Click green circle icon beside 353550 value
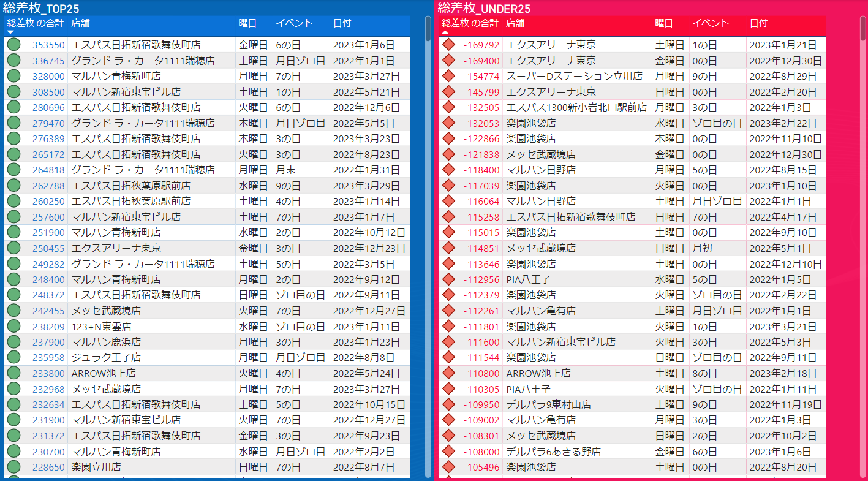This screenshot has width=868, height=481. [x=13, y=45]
